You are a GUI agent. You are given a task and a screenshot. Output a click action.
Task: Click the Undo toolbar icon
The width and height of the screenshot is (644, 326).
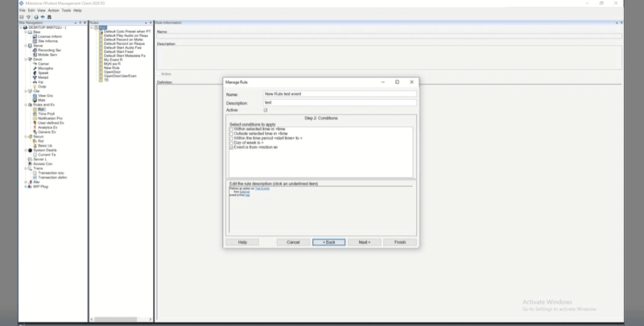point(28,17)
